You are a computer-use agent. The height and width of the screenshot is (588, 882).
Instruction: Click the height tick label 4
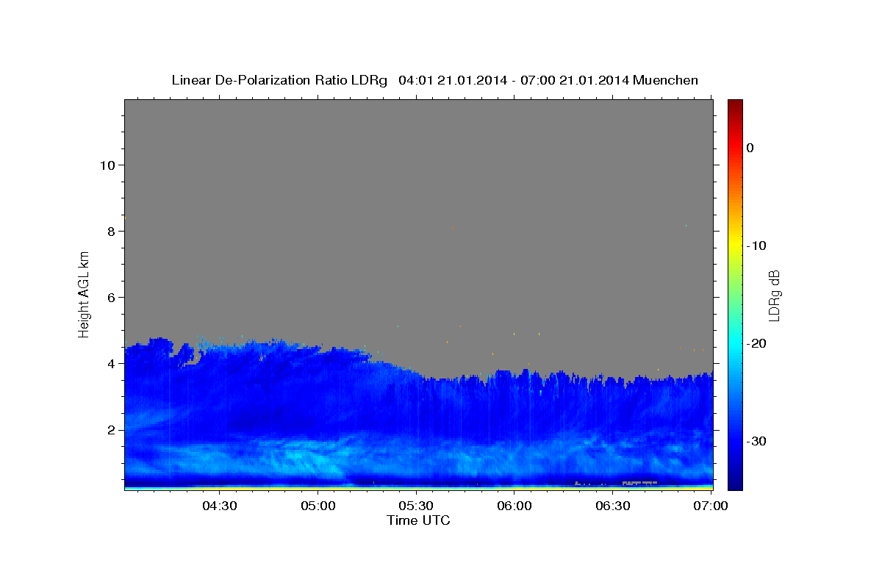[x=110, y=363]
